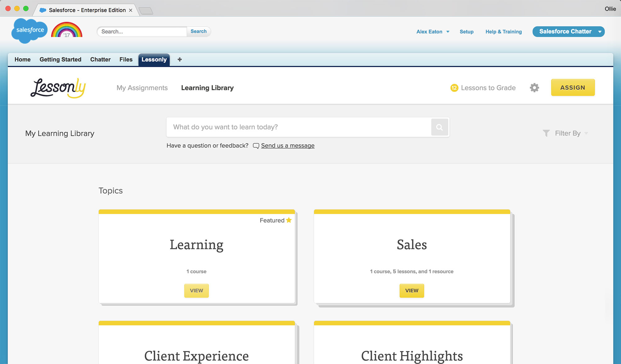Click the 'What do you want to learn today?' field
Image resolution: width=621 pixels, height=364 pixels.
[x=299, y=127]
